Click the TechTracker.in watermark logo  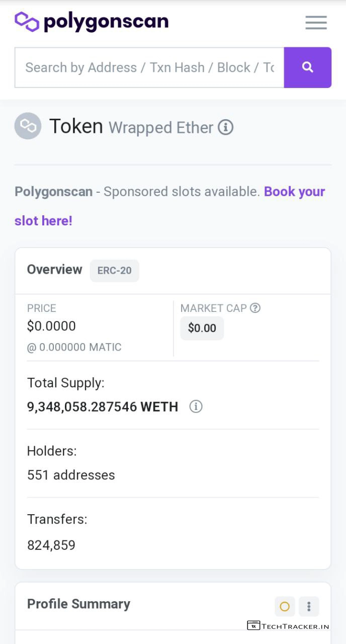(288, 626)
